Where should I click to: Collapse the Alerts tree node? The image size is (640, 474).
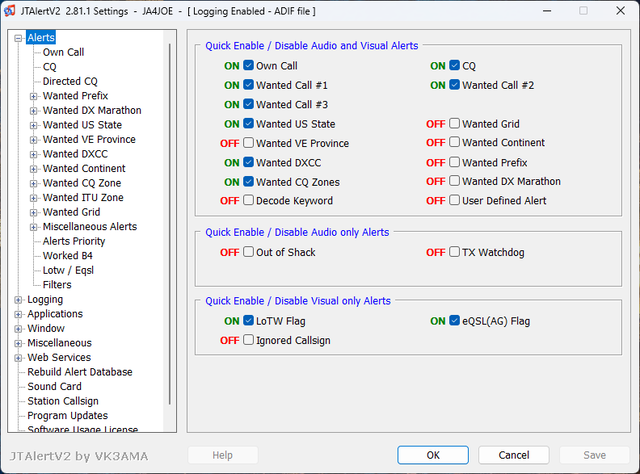pyautogui.click(x=18, y=38)
